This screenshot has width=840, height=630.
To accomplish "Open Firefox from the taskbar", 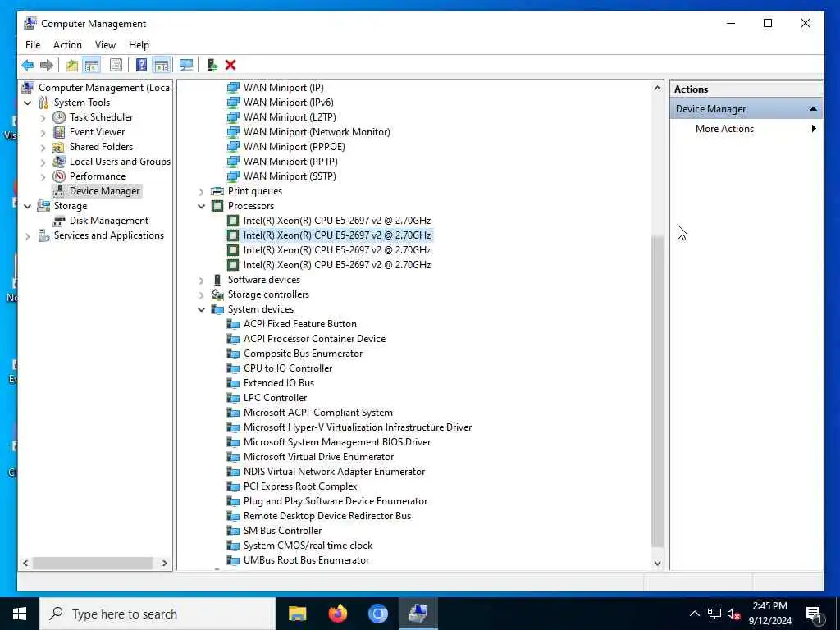I will point(337,614).
